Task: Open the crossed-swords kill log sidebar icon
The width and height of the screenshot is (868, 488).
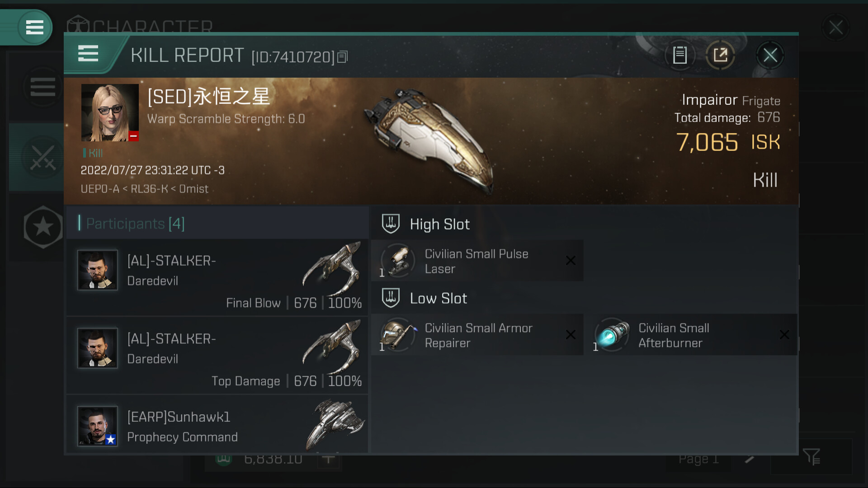Action: (x=42, y=157)
